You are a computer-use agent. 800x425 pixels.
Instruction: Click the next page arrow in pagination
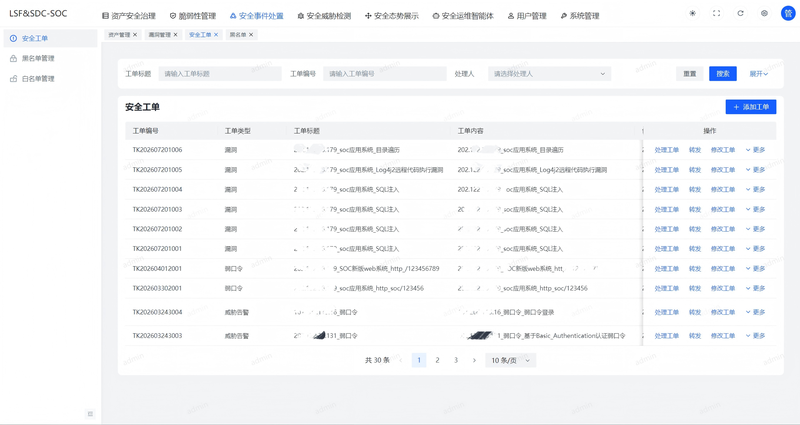474,360
